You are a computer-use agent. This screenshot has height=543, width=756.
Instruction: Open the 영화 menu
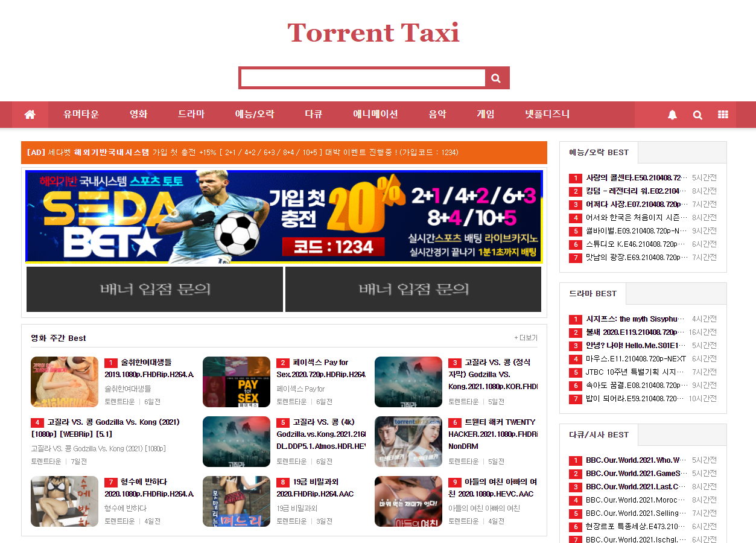point(138,115)
